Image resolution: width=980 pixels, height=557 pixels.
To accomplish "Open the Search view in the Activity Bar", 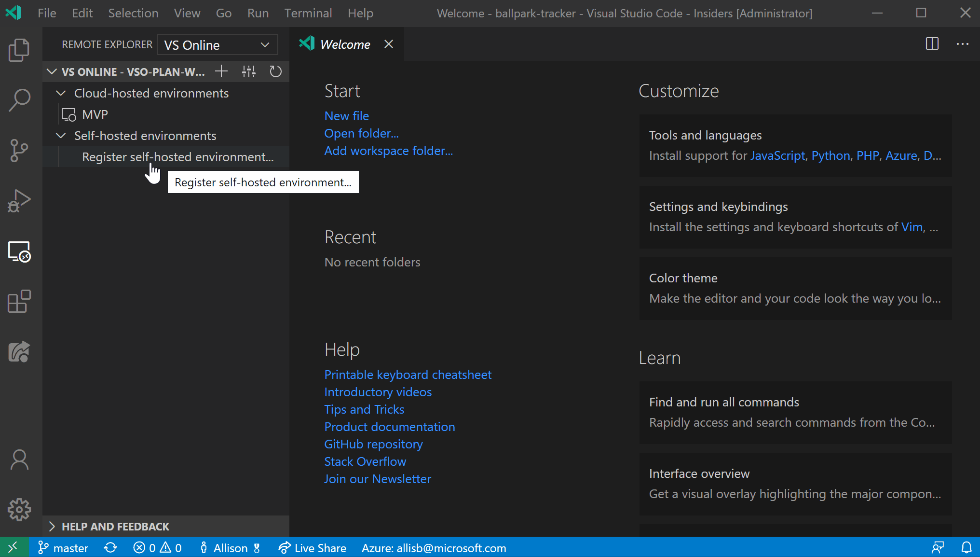I will 19,100.
